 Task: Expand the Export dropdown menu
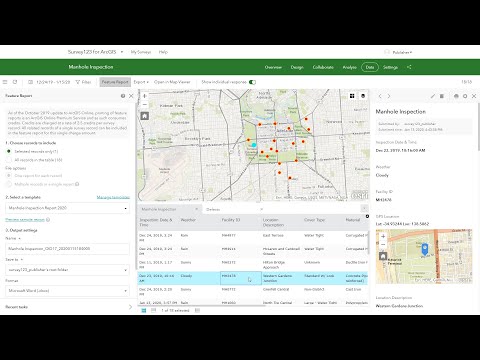141,82
